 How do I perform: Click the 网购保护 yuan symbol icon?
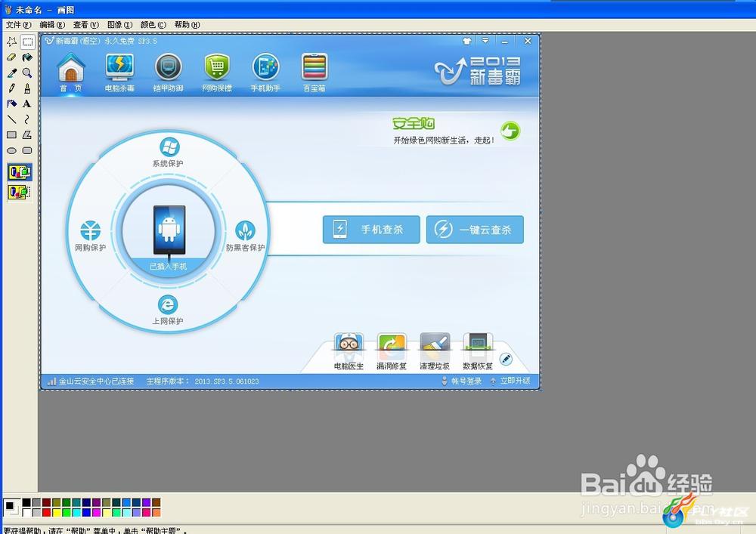pos(91,230)
